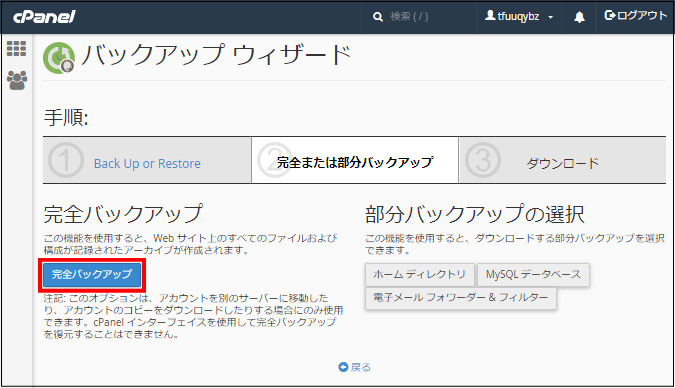
Task: Click the 部分バックアップの選択 heading
Action: click(x=475, y=214)
